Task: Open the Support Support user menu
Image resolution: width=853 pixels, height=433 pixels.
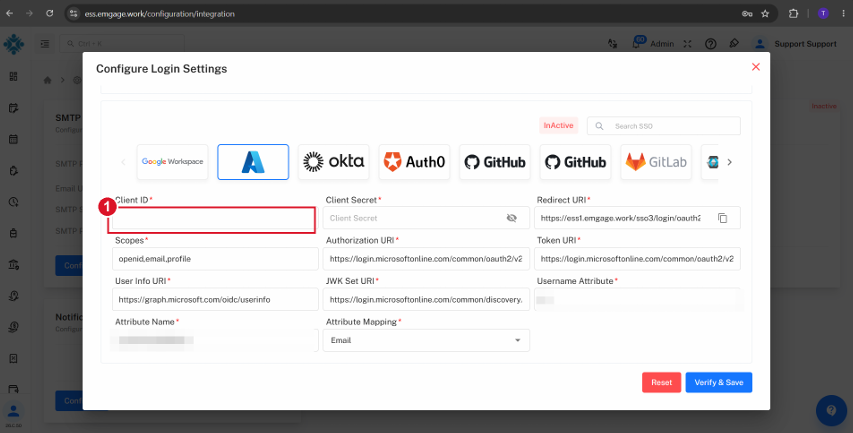Action: coord(805,44)
